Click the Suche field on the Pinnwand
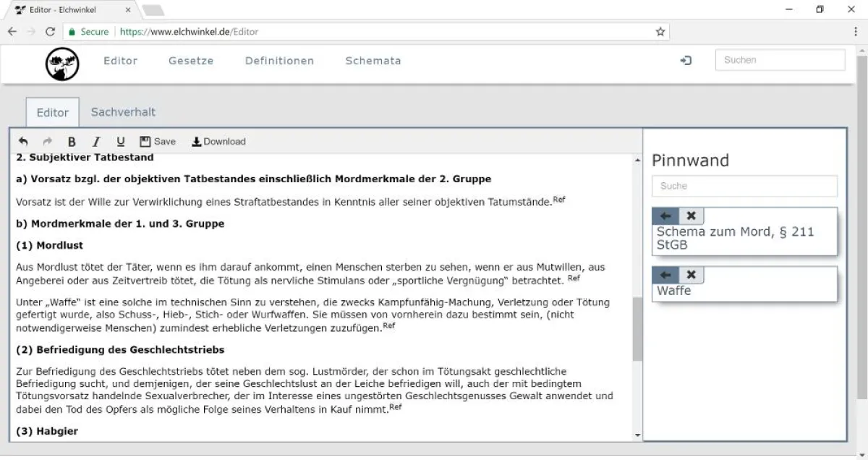This screenshot has width=868, height=460. 744,186
